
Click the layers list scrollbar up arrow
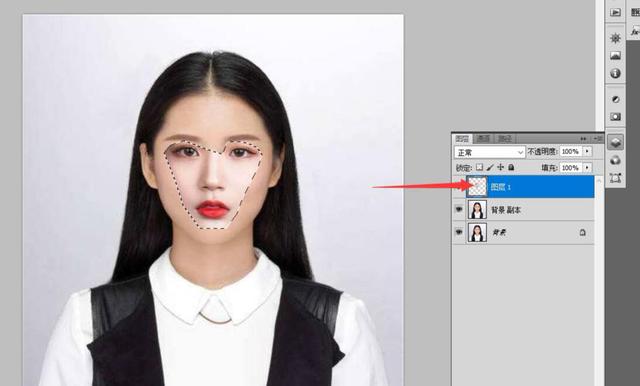pos(599,180)
